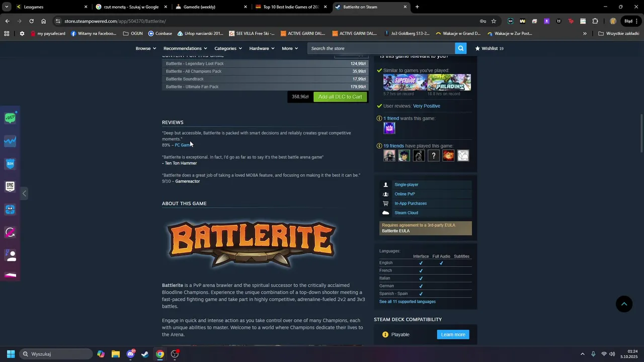This screenshot has height=362, width=644.
Task: Open the Superlive similar game thumbnail
Action: click(405, 82)
